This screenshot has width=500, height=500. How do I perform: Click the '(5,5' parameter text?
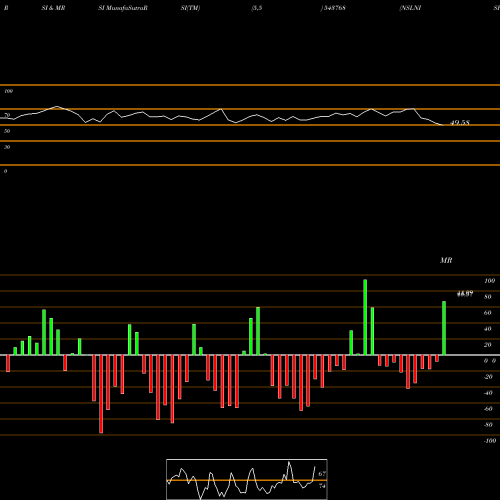tap(257, 8)
